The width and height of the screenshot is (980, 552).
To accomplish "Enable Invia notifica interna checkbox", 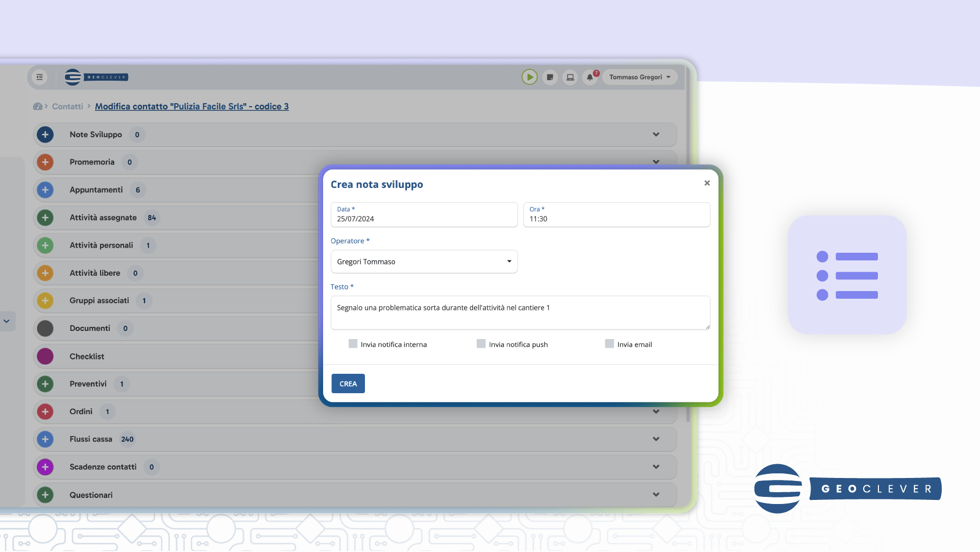I will pos(353,344).
